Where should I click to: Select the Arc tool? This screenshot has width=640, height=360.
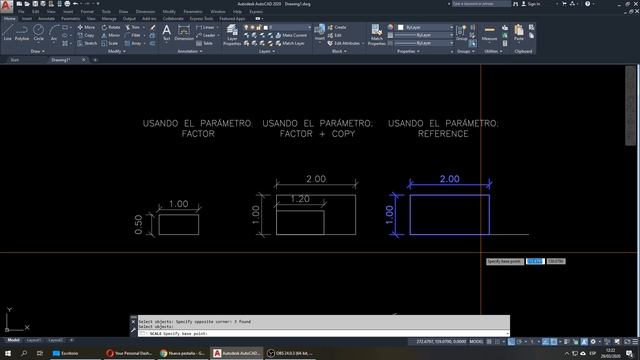(x=54, y=32)
